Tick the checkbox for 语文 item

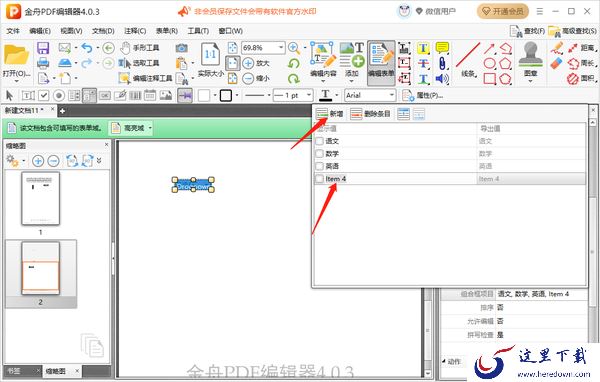click(320, 141)
